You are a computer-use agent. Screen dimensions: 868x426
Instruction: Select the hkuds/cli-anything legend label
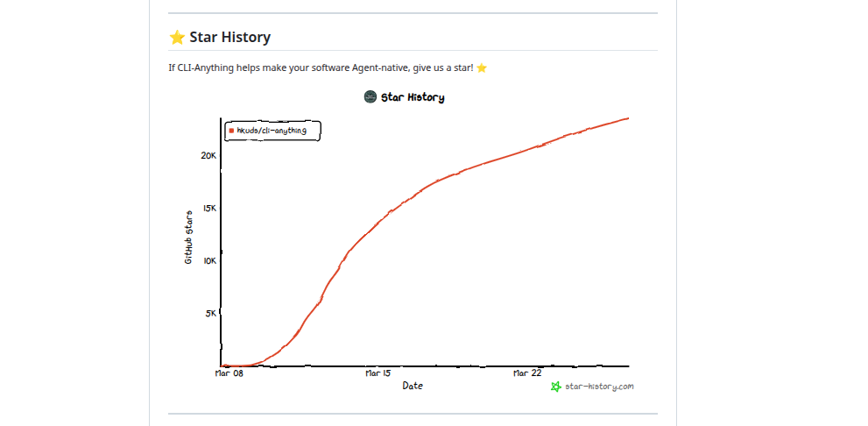pos(272,131)
